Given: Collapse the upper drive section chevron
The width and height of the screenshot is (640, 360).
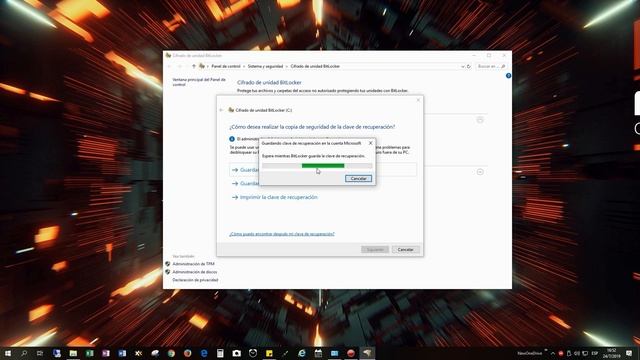Looking at the screenshot, I should tap(480, 120).
